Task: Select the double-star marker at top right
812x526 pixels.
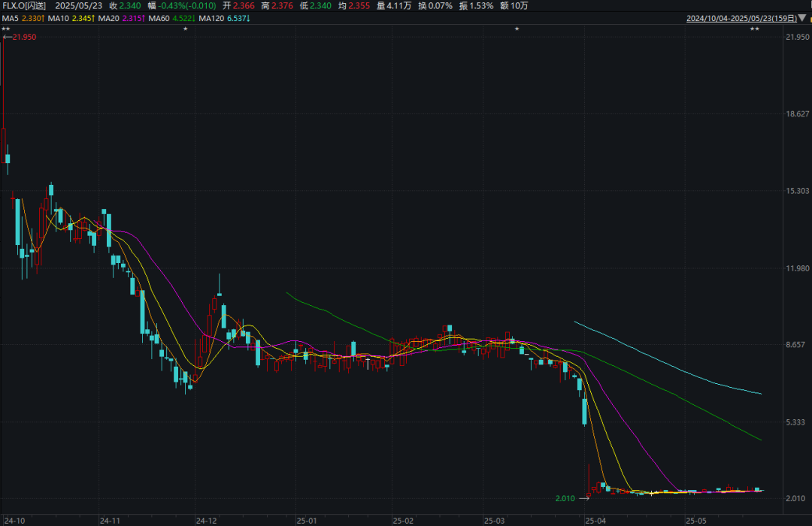Action: pos(755,29)
